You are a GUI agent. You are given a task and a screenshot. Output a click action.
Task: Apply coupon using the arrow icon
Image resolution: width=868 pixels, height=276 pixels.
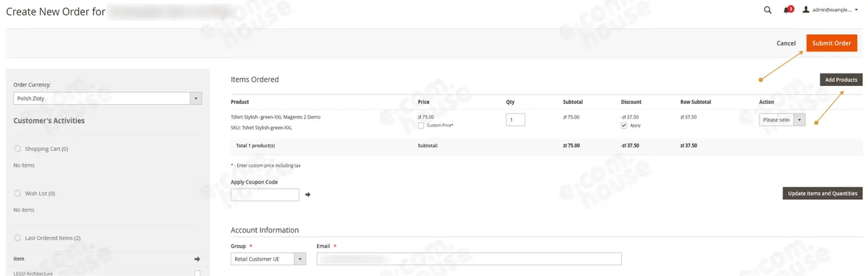(x=307, y=194)
